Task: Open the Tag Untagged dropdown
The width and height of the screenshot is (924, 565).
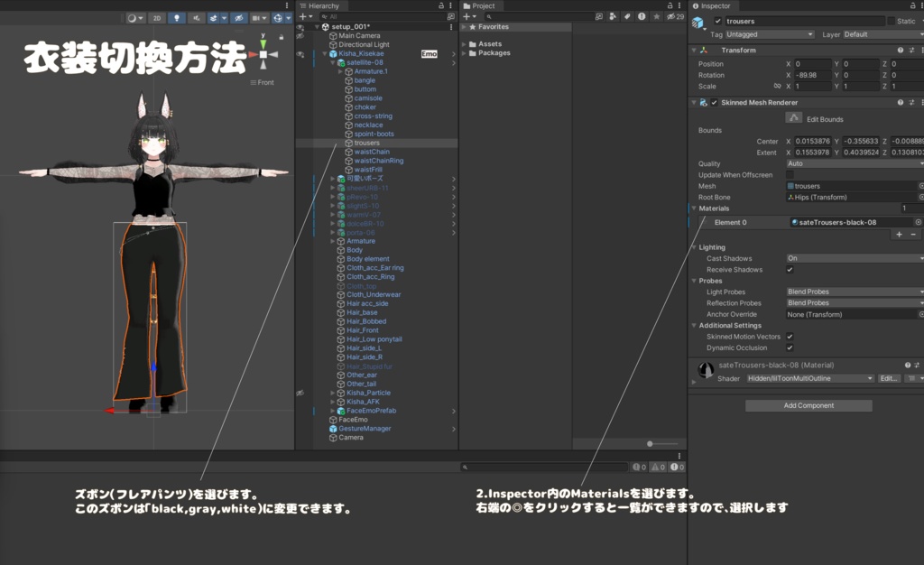Action: coord(770,34)
